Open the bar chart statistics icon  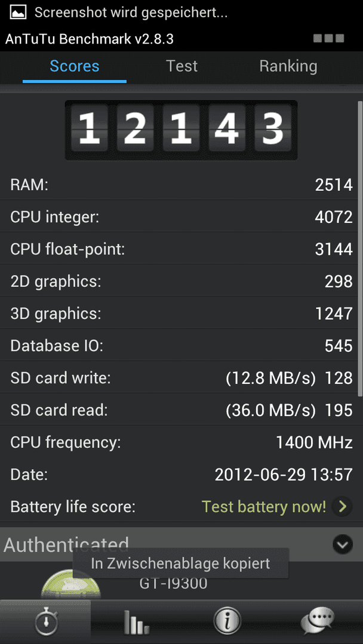pyautogui.click(x=136, y=623)
